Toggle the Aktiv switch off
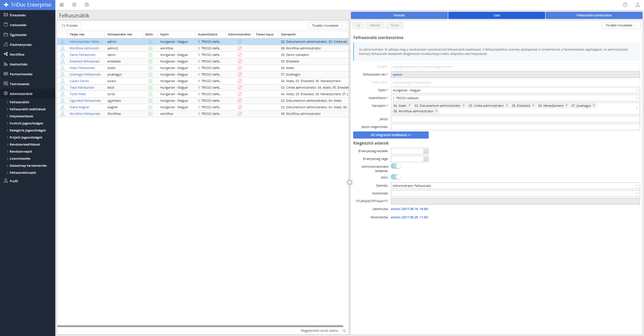The image size is (644, 336). (396, 177)
